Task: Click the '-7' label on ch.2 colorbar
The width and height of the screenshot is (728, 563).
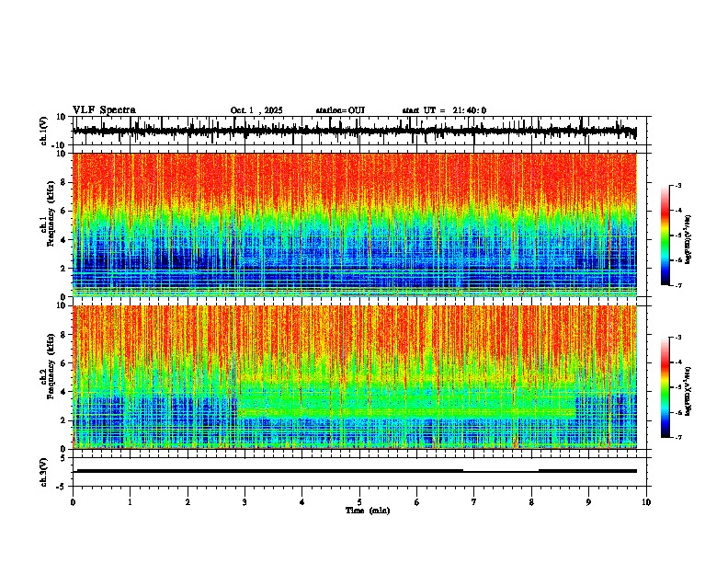Action: (x=677, y=438)
